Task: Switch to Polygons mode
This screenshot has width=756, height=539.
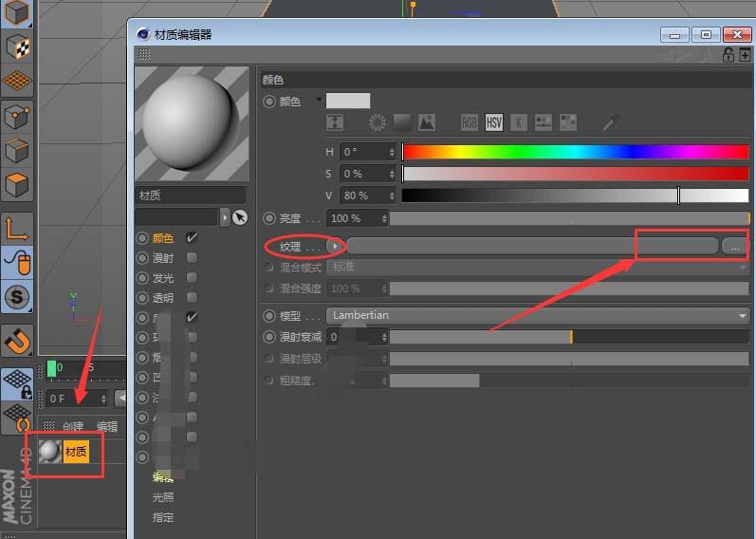Action: pos(17,184)
